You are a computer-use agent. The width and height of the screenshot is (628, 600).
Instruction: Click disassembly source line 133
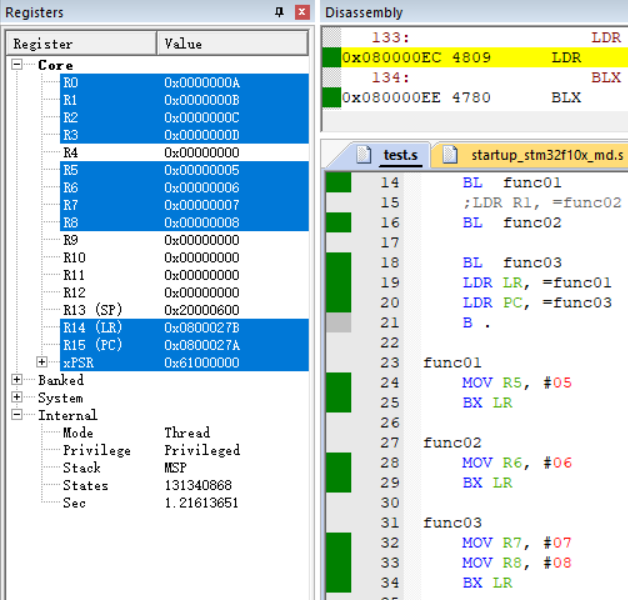click(485, 38)
